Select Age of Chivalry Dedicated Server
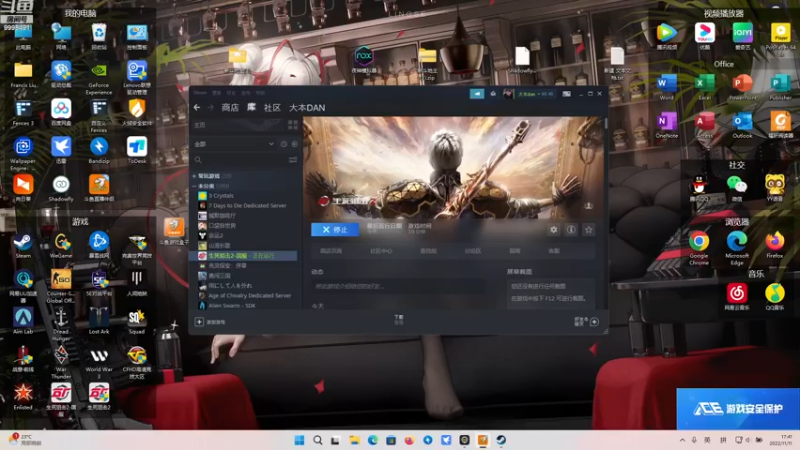The image size is (800, 450). click(x=245, y=295)
